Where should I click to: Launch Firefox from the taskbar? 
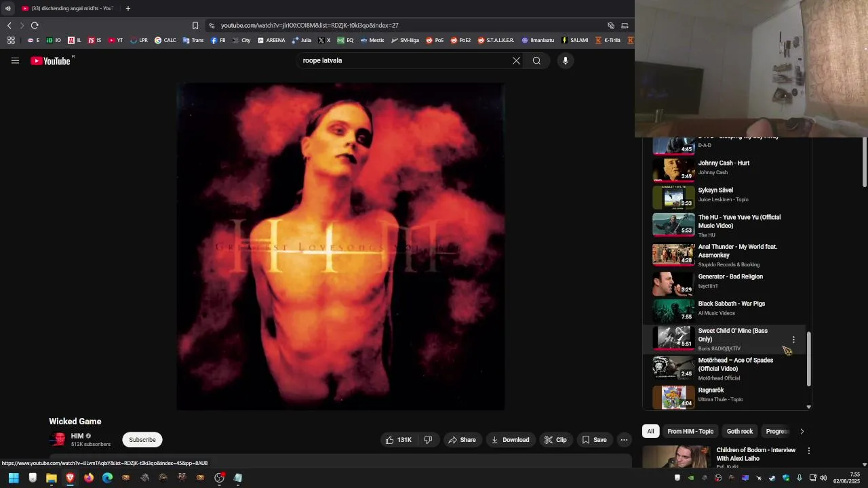coord(89,478)
